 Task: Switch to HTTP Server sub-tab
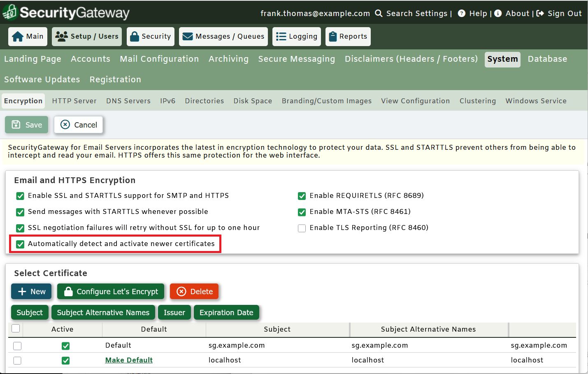[74, 101]
